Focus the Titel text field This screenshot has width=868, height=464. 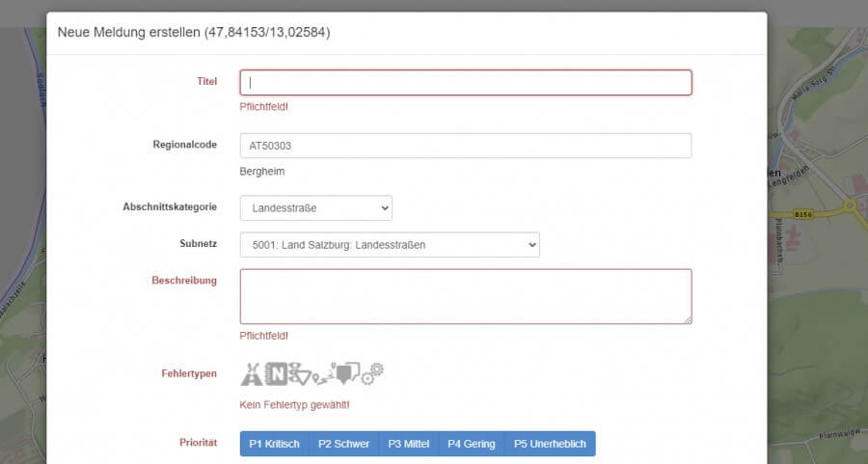click(x=465, y=83)
